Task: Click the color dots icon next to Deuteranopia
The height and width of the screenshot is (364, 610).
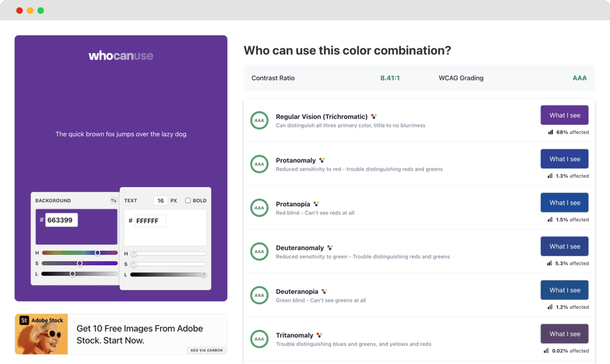Action: click(325, 291)
